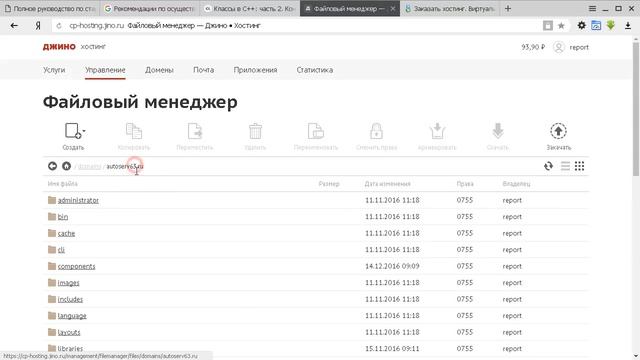Click the Создать (create) file icon
Image resolution: width=640 pixels, height=360 pixels.
tap(73, 131)
